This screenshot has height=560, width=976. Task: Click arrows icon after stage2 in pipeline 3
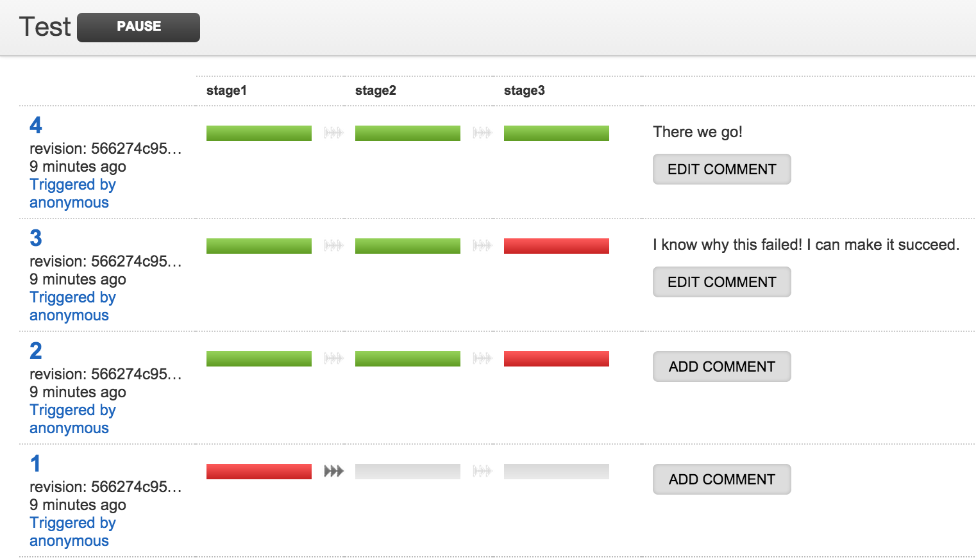point(482,246)
